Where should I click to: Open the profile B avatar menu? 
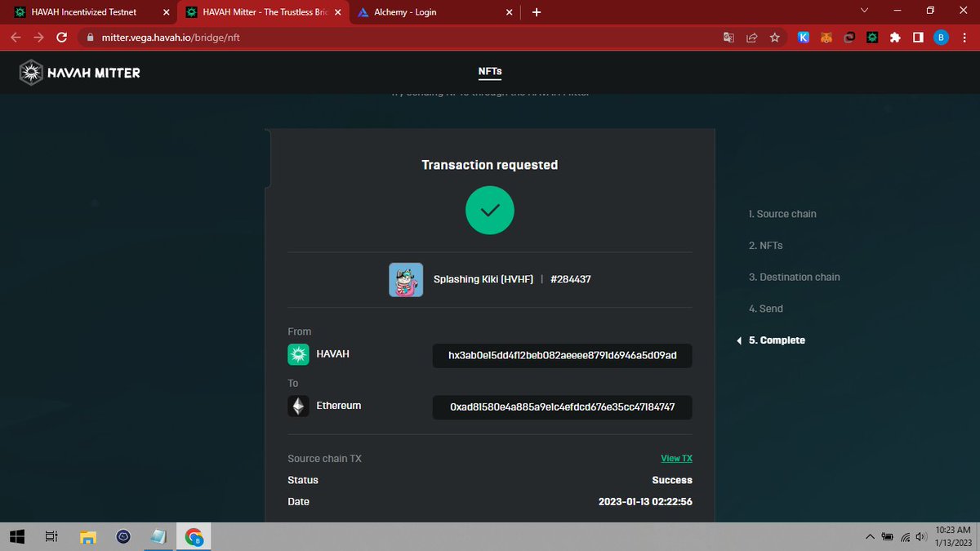[941, 38]
